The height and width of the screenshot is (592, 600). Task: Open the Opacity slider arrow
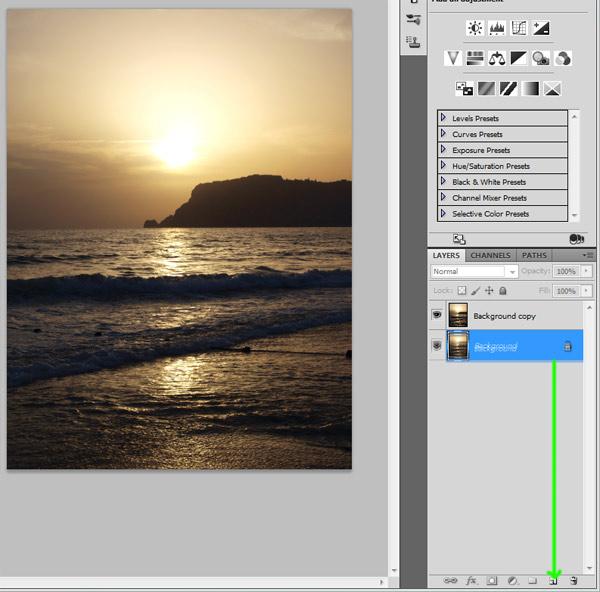585,271
